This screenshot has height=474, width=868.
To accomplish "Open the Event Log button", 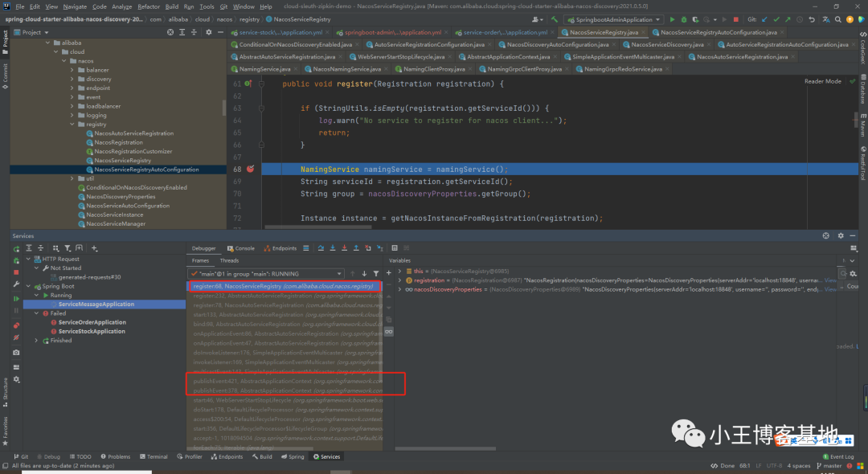I will pos(838,457).
